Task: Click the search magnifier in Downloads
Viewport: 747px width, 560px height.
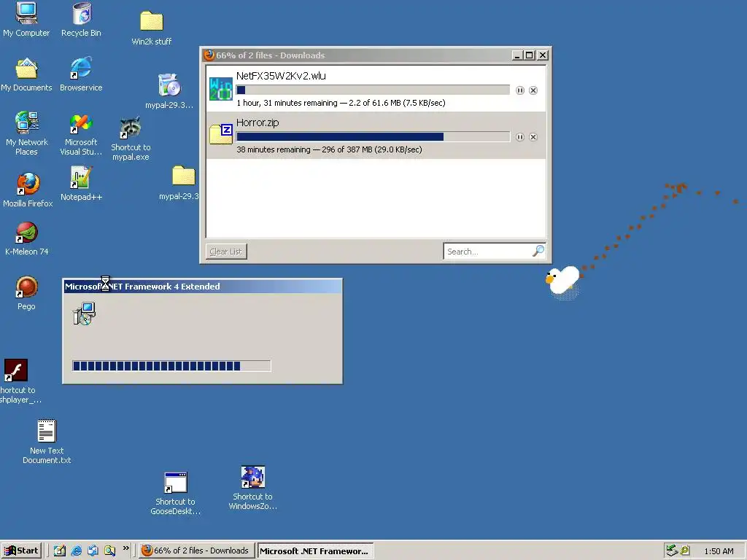Action: pos(538,251)
